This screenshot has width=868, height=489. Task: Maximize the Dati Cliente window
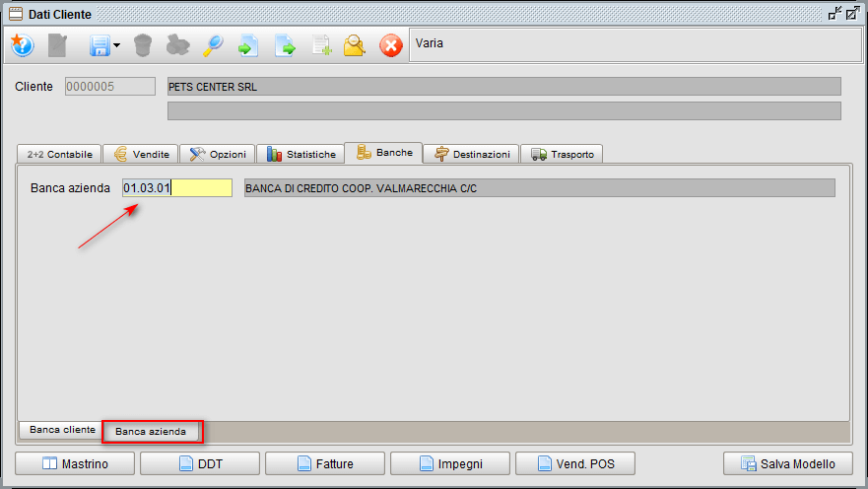pos(852,13)
